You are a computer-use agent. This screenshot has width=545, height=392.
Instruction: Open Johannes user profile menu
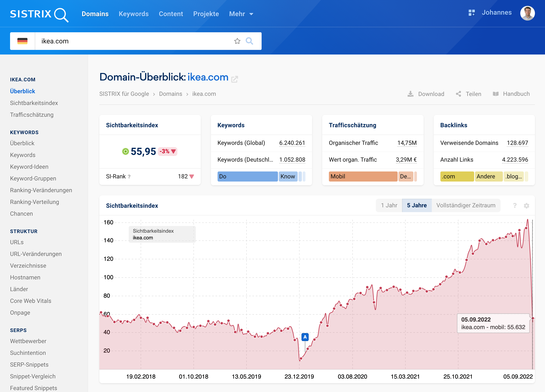pos(527,13)
